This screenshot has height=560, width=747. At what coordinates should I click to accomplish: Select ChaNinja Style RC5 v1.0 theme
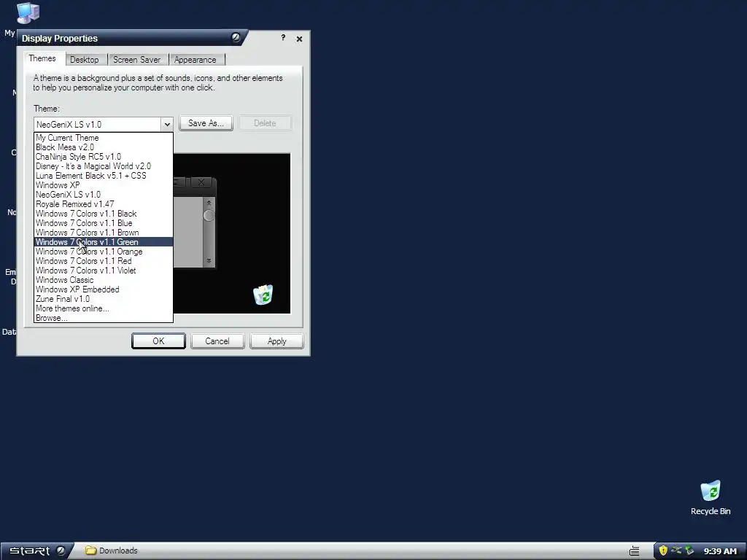point(104,157)
